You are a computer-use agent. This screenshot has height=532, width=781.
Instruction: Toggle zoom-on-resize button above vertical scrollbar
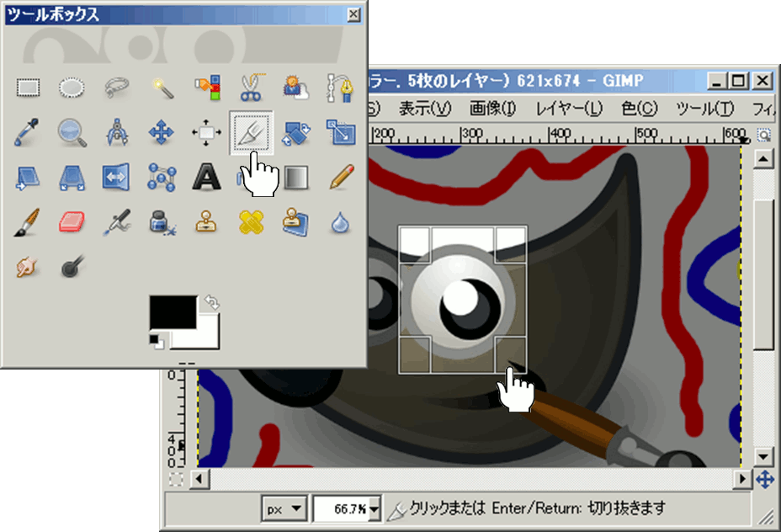click(764, 134)
